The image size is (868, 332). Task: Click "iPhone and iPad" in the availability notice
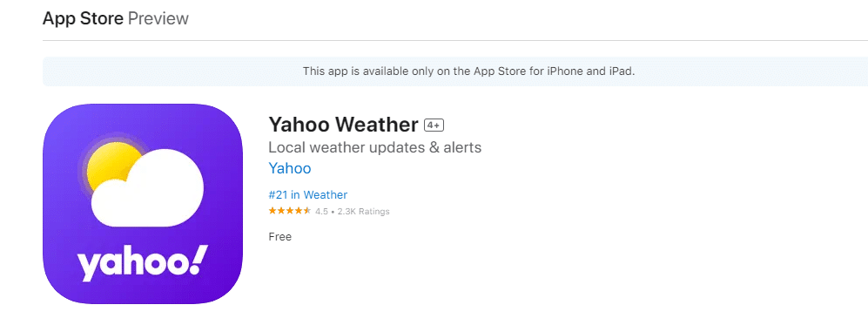pos(590,71)
